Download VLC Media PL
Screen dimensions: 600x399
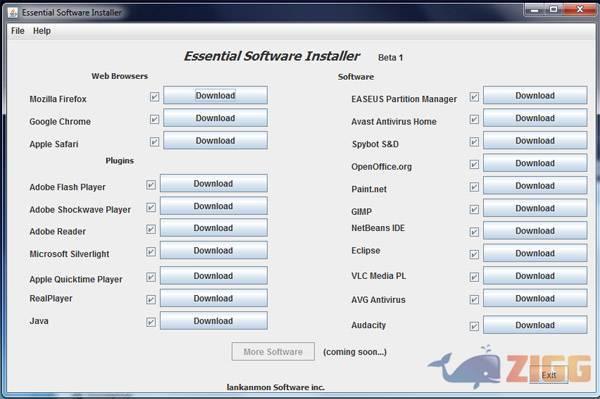pos(535,275)
